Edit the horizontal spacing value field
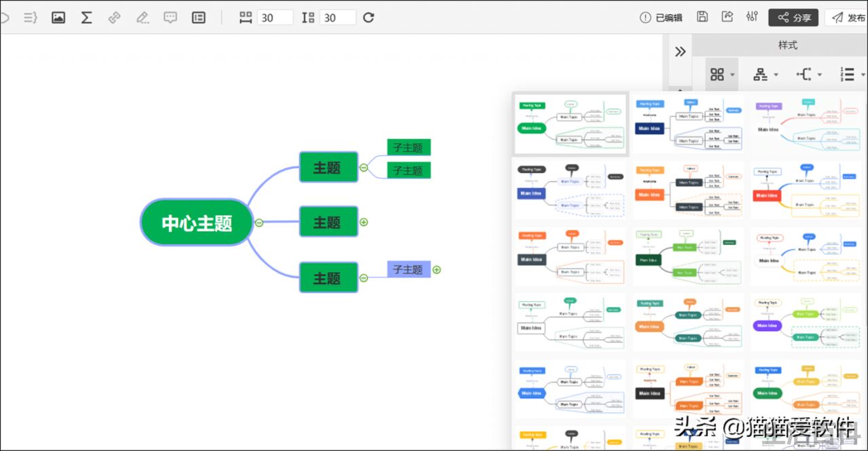This screenshot has height=451, width=868. pos(275,18)
